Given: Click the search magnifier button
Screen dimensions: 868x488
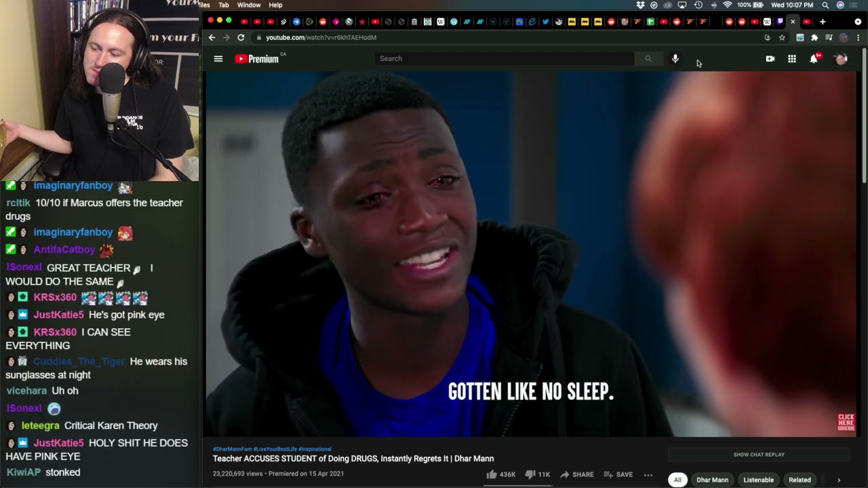Looking at the screenshot, I should pyautogui.click(x=648, y=59).
